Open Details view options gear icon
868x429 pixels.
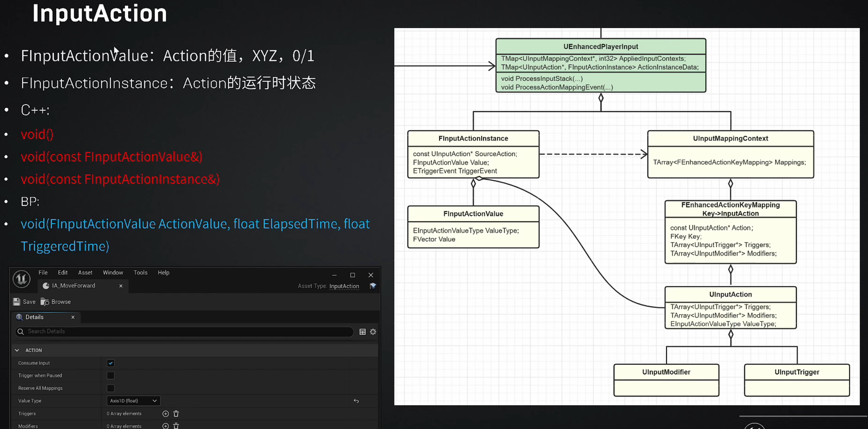point(373,332)
